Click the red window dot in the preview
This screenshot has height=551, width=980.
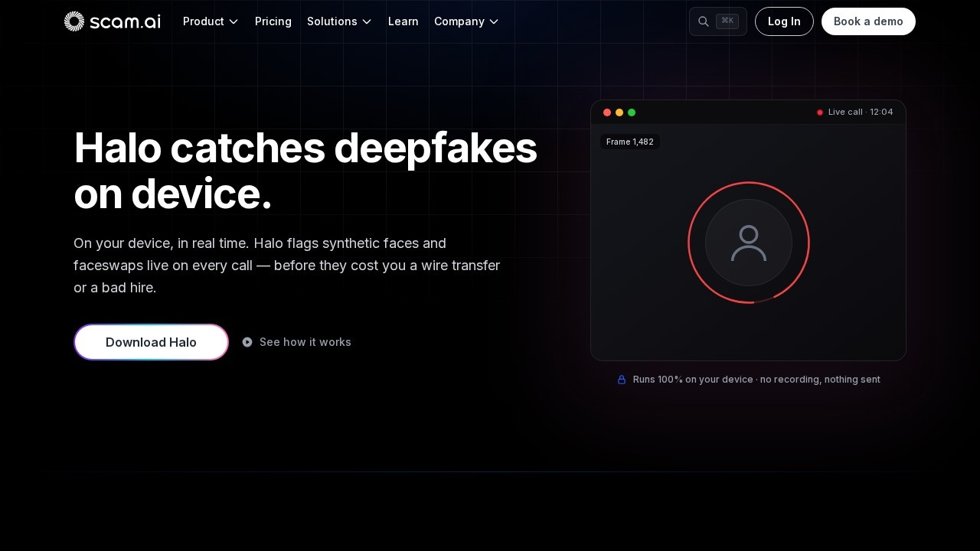click(x=607, y=112)
